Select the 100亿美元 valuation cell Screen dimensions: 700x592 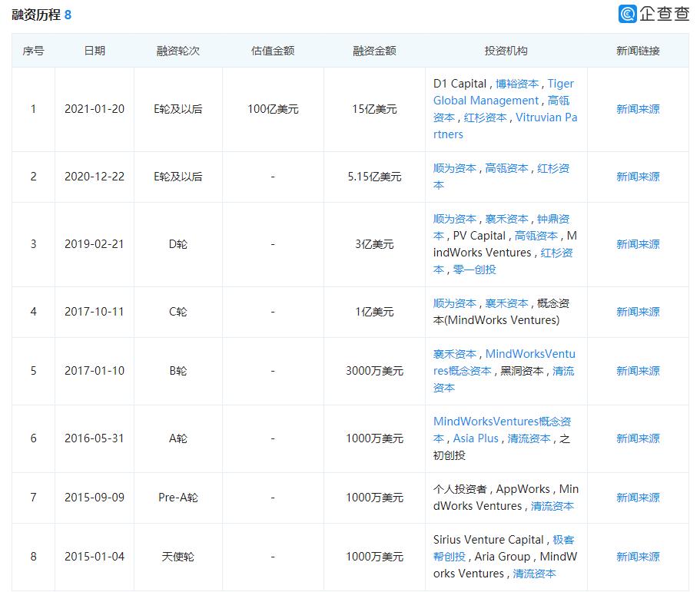(x=274, y=109)
